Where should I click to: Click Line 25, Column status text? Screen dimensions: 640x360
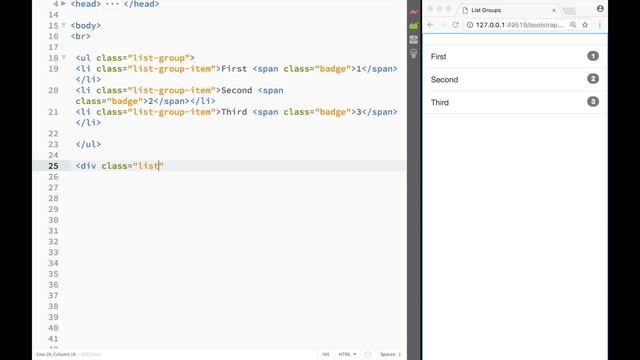coord(56,354)
